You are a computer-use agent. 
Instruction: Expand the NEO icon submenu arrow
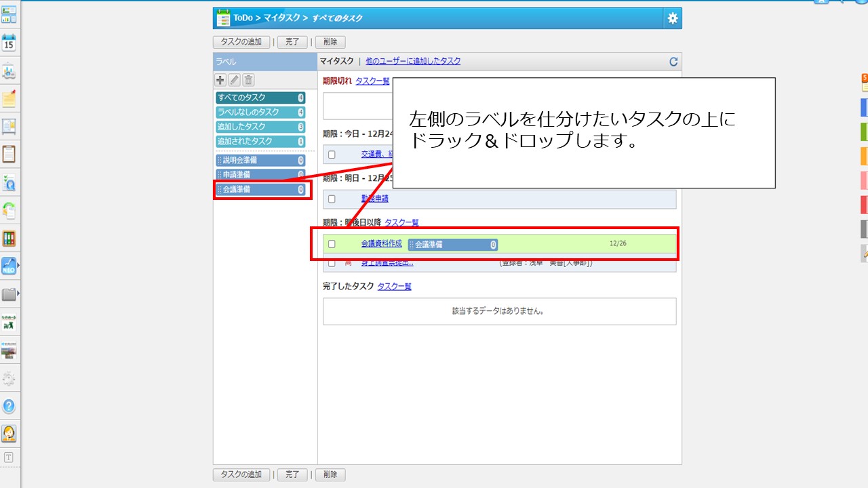[x=18, y=266]
